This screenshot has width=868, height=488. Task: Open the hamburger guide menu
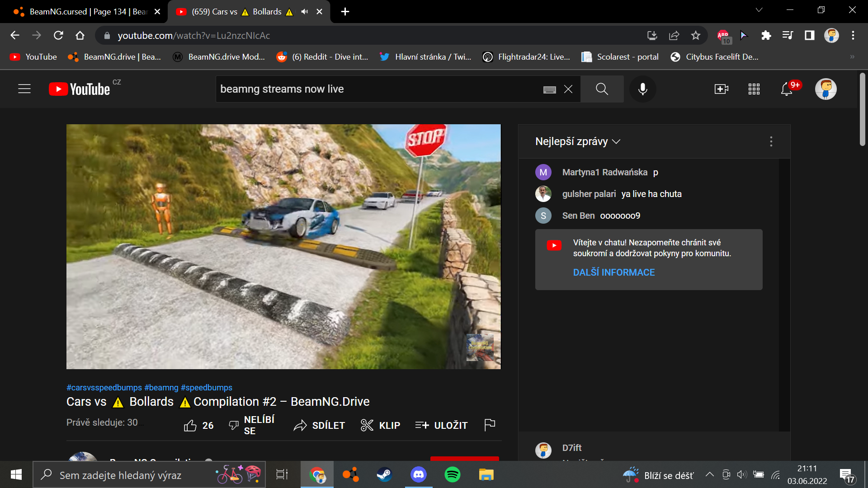24,89
